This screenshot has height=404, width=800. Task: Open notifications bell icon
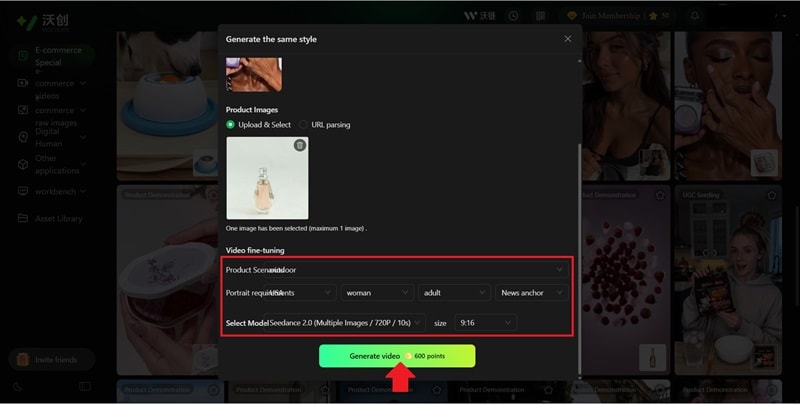click(695, 16)
